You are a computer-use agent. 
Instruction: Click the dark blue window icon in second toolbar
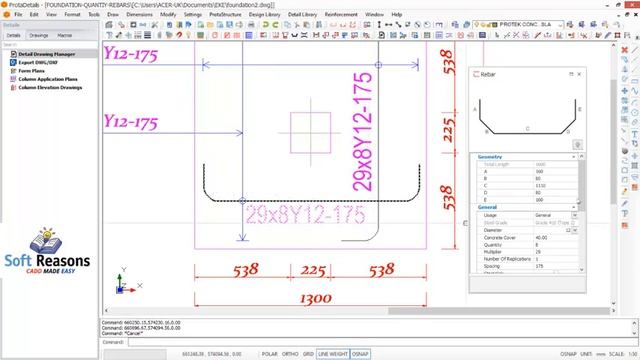pos(482,36)
